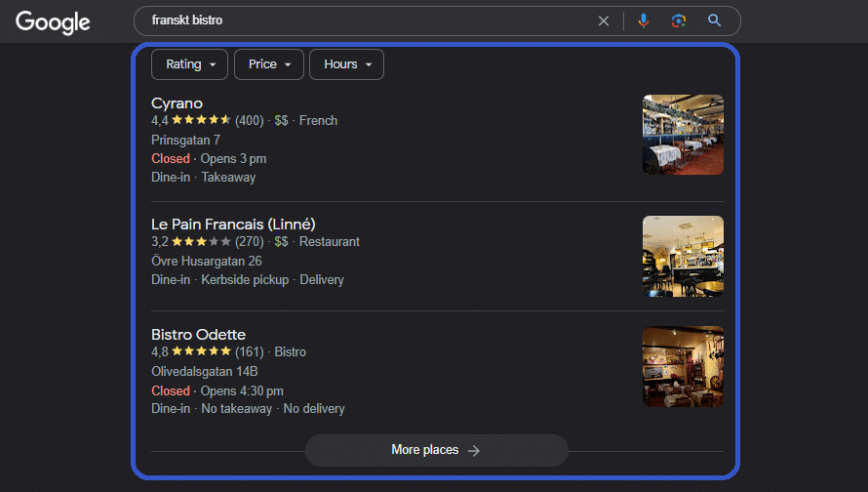Screen dimensions: 868x492
Task: Open Bistro Odette listing title
Action: click(198, 335)
